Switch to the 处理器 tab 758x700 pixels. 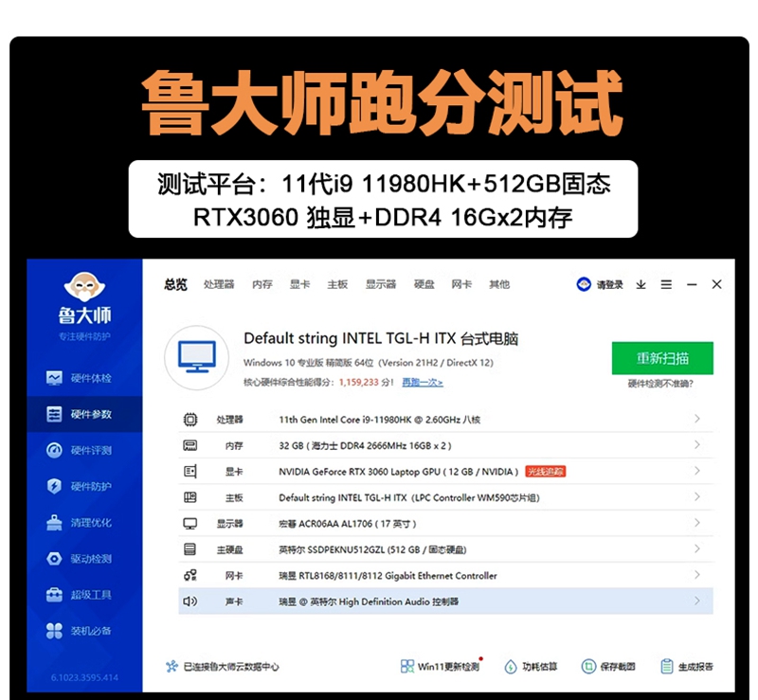pyautogui.click(x=219, y=284)
